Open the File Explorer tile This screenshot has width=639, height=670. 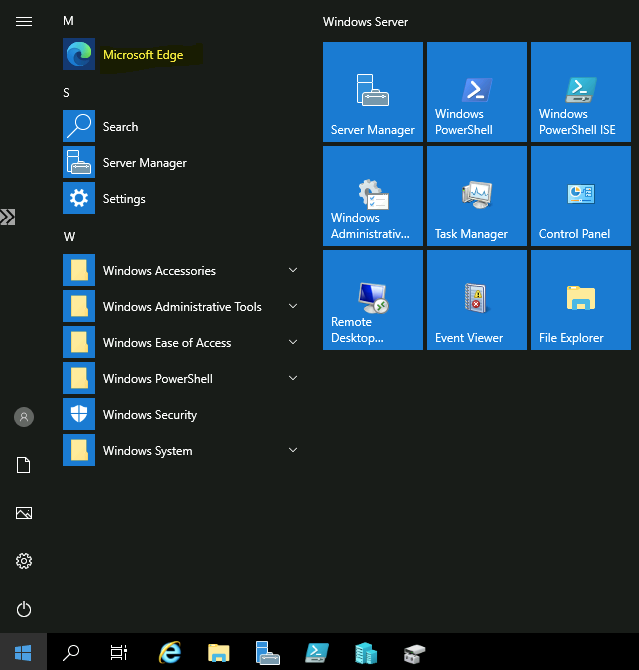(x=580, y=300)
